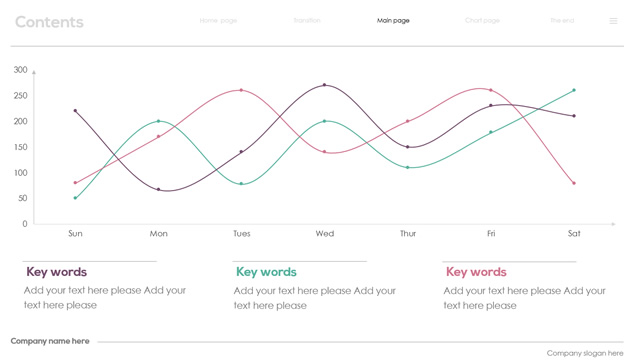The height and width of the screenshot is (361, 635).
Task: Click the pink data point on Tues
Action: coord(241,90)
